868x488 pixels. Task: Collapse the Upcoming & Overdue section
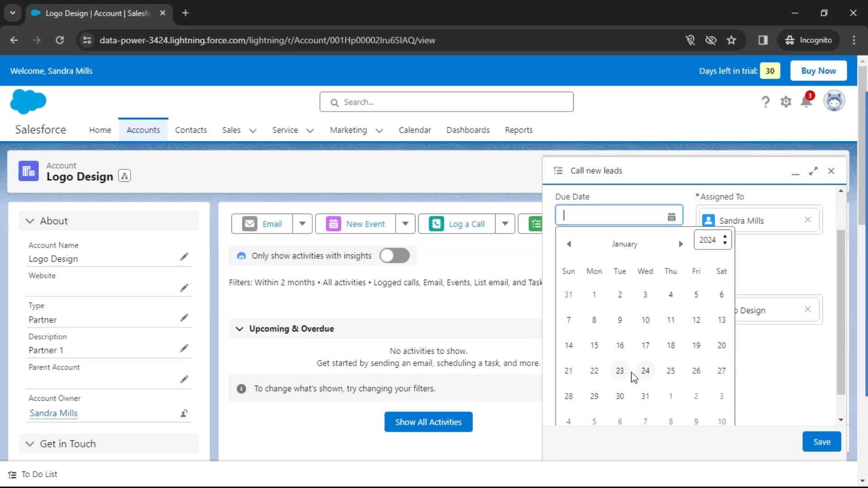point(240,329)
